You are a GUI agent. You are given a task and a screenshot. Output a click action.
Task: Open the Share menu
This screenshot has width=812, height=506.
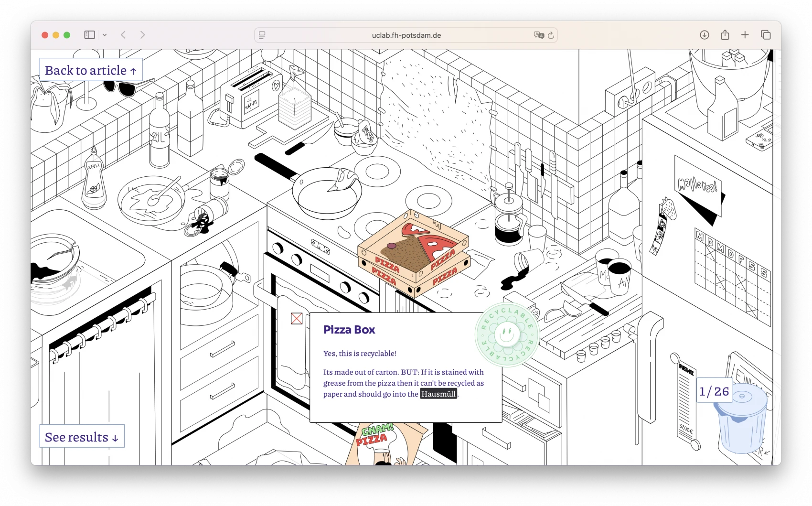click(725, 35)
